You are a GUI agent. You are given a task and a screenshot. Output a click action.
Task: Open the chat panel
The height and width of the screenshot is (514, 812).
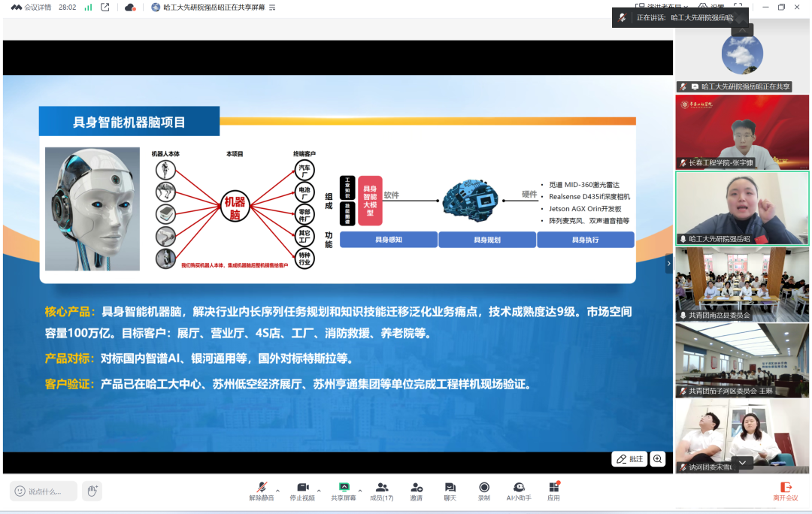[449, 486]
